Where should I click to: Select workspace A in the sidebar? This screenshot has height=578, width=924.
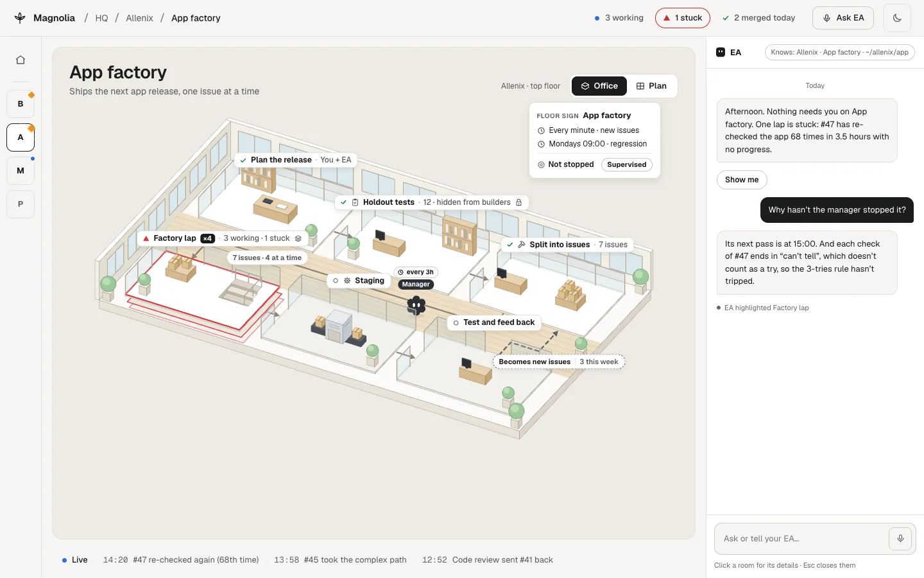pyautogui.click(x=21, y=137)
